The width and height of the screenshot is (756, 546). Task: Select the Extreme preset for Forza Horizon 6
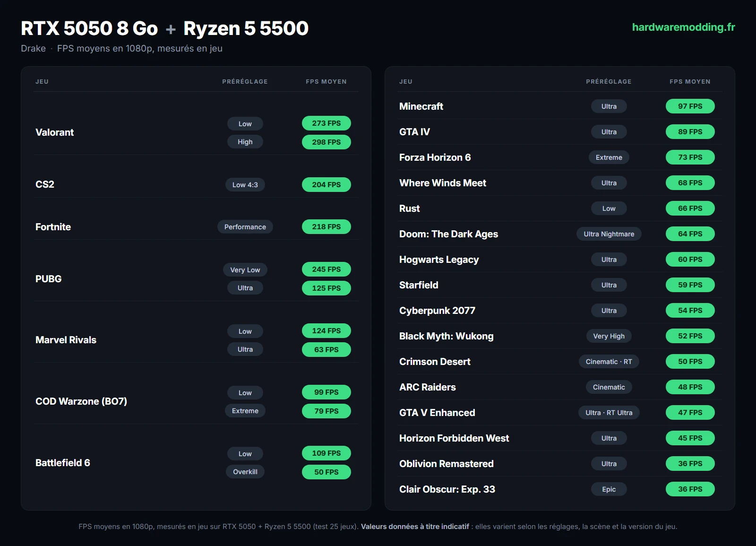coord(609,157)
